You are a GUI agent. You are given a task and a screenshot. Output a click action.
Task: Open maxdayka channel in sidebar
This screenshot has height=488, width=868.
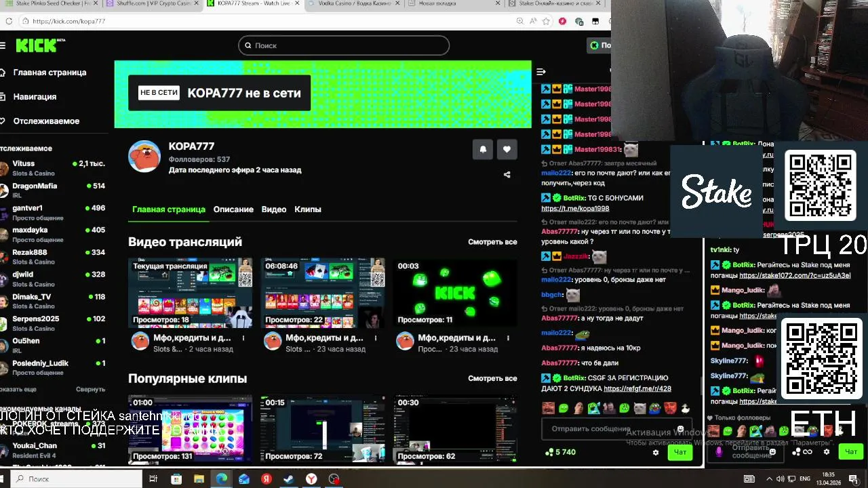53,235
